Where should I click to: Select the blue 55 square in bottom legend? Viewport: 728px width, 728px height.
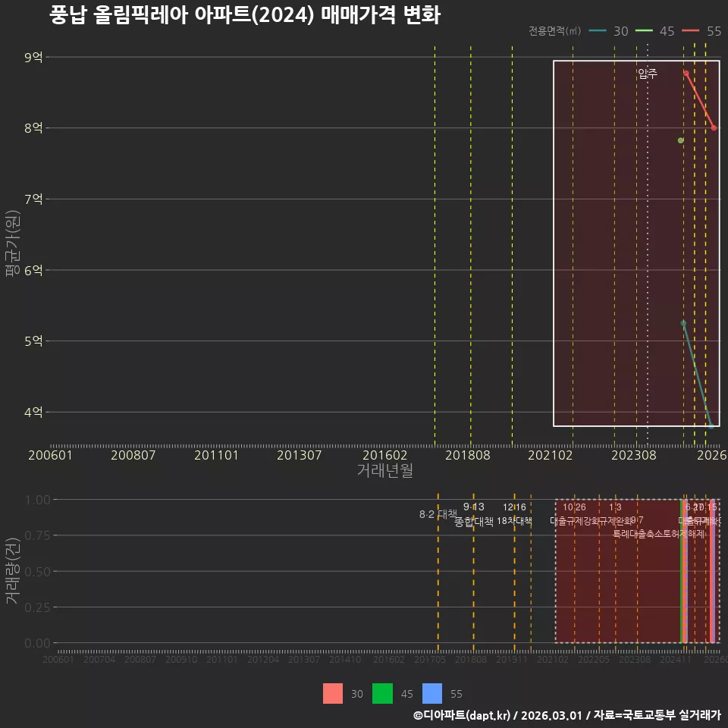tap(432, 693)
